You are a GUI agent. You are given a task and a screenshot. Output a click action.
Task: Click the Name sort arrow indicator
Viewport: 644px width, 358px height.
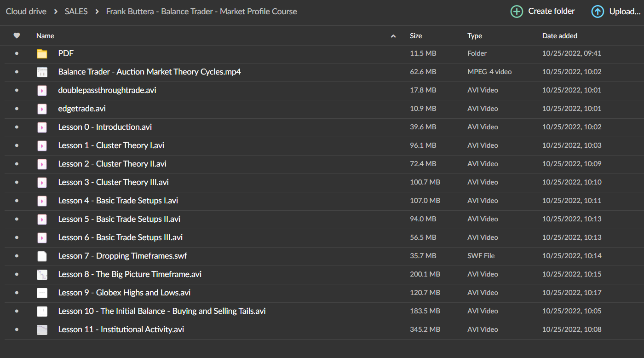[x=393, y=36]
